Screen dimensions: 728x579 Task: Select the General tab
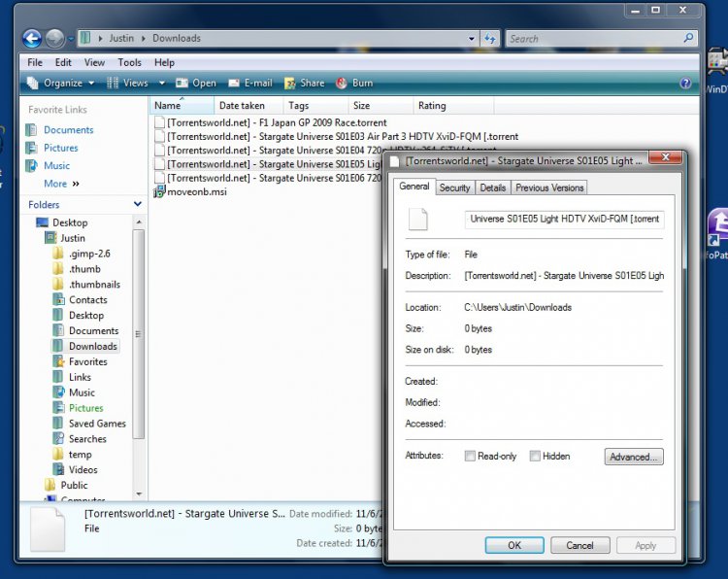click(x=414, y=187)
